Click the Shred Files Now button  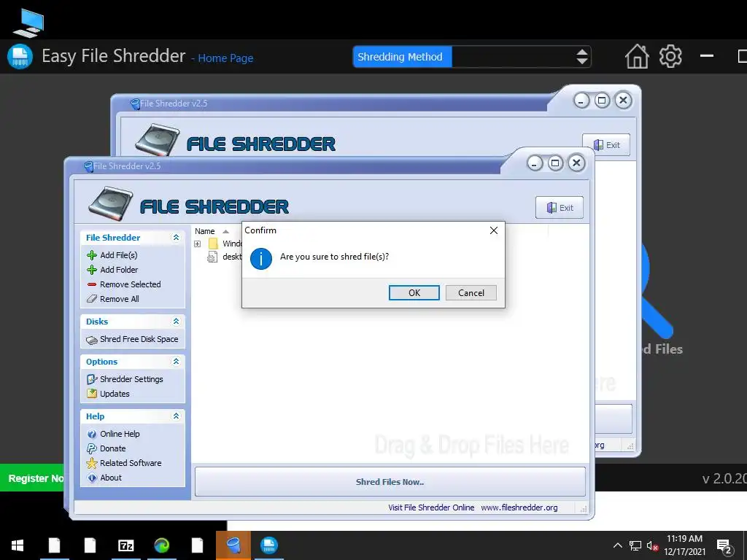point(390,482)
